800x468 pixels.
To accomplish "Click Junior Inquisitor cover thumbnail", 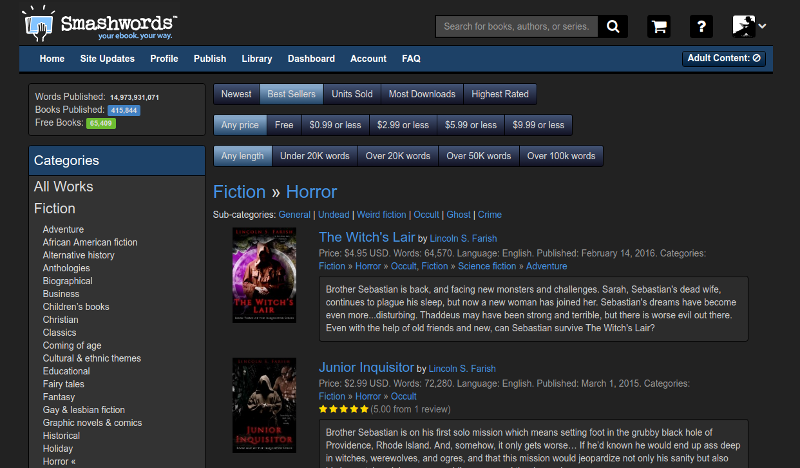I will (x=264, y=405).
